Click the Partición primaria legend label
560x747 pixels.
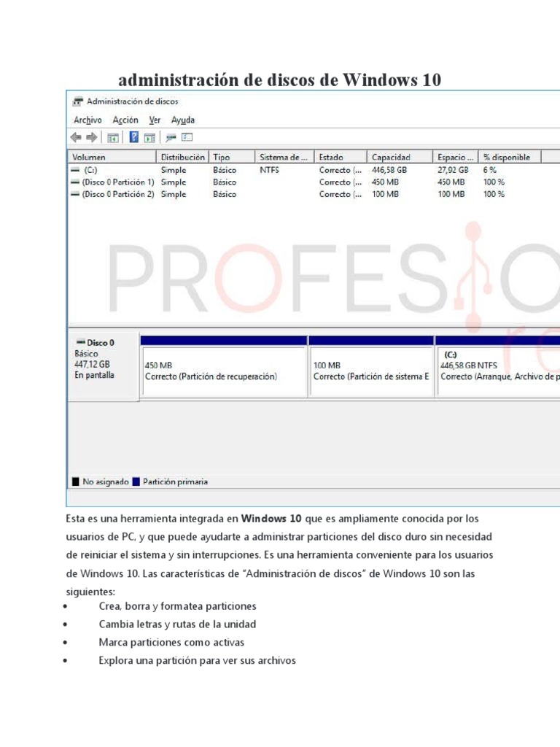pyautogui.click(x=175, y=481)
